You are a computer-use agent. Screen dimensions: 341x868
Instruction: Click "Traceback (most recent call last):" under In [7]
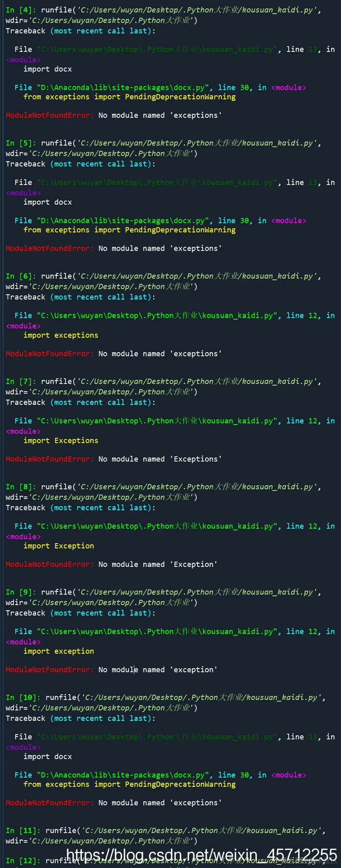80,402
